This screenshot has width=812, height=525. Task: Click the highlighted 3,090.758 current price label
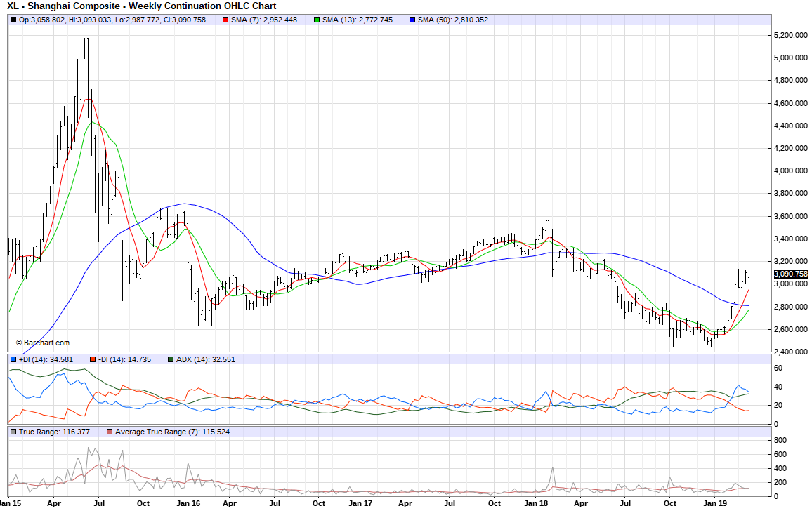pos(791,274)
